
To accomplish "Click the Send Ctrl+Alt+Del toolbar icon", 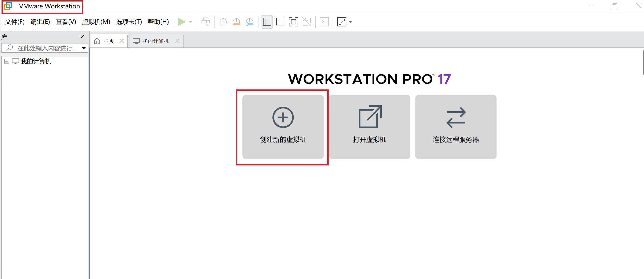I will point(206,22).
